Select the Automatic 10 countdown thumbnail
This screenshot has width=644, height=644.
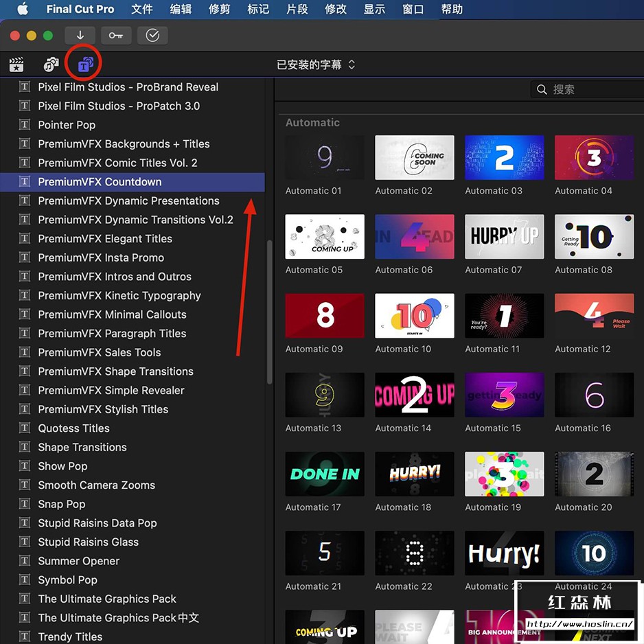[414, 316]
